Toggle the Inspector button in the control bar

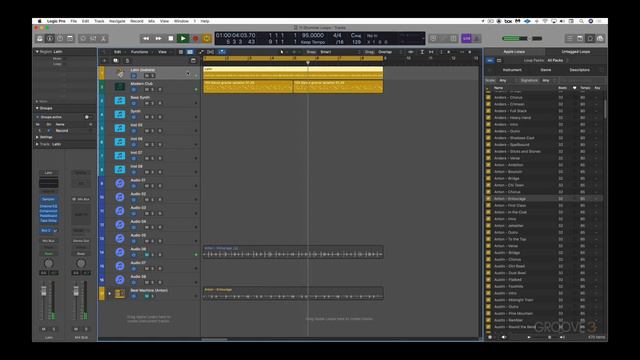point(50,38)
